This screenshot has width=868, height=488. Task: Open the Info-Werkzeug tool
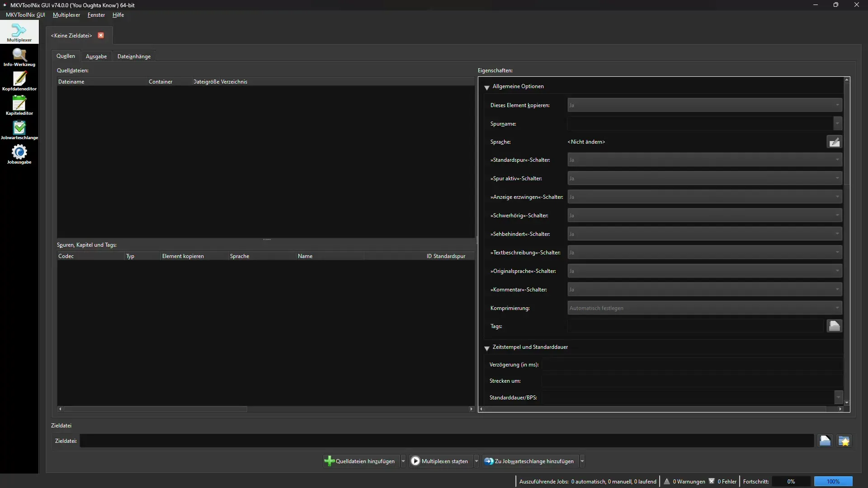click(x=19, y=57)
